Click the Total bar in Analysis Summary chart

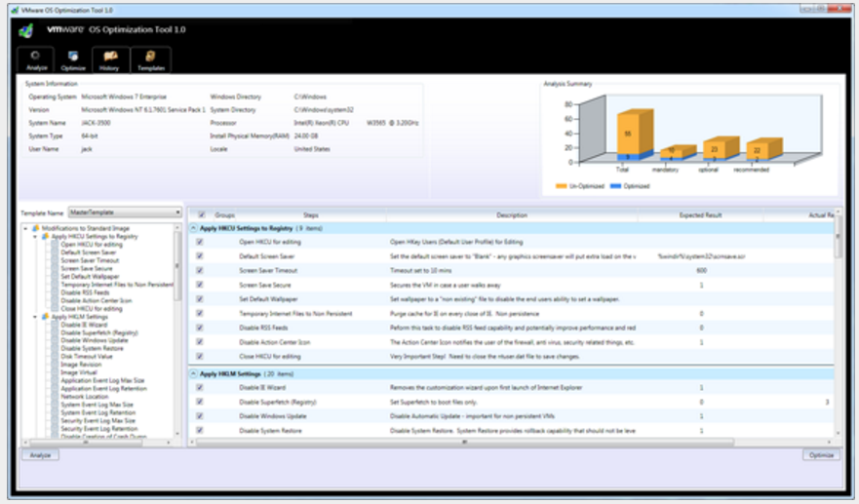tap(635, 135)
